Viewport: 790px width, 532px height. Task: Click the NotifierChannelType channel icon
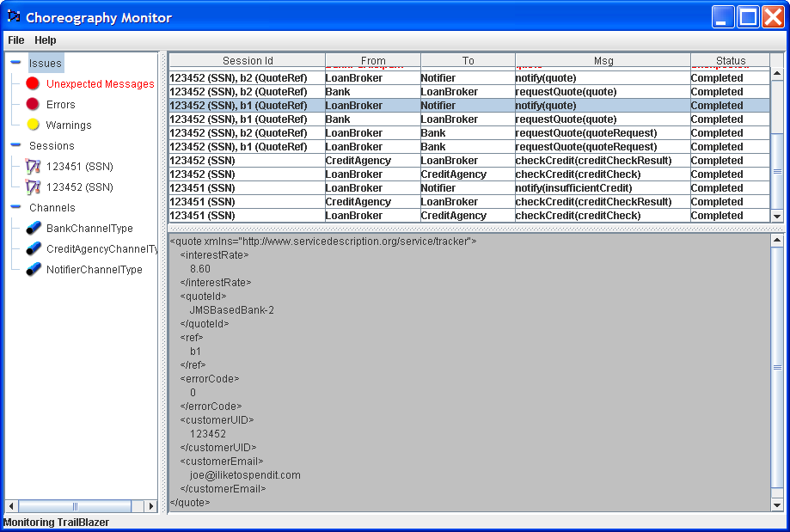33,269
